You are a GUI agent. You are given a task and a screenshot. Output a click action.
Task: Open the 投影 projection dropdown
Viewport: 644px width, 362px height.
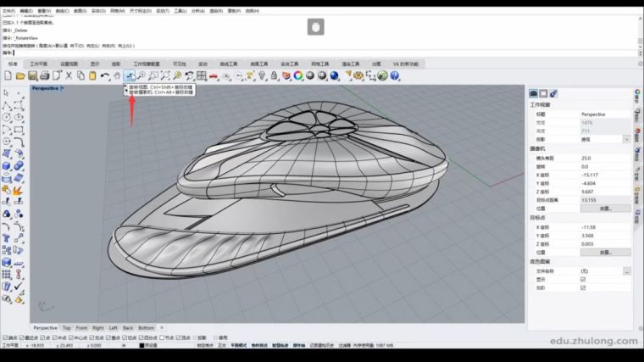[x=626, y=139]
